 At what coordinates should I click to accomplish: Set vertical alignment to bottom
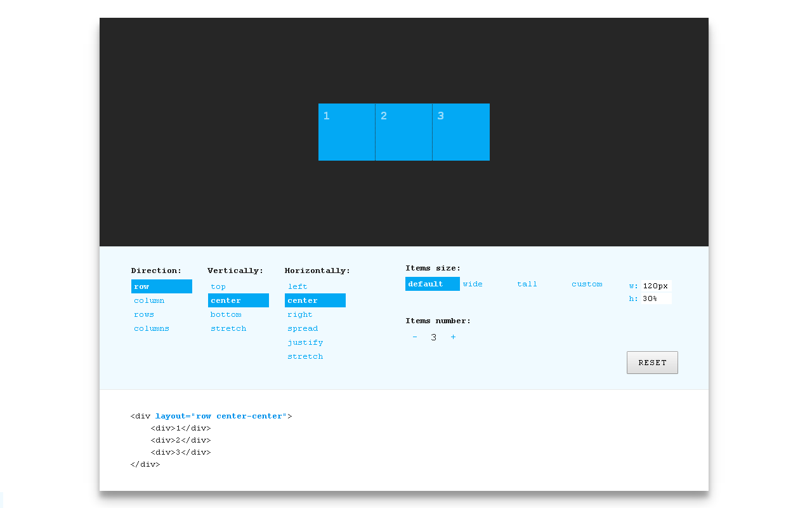(x=226, y=314)
